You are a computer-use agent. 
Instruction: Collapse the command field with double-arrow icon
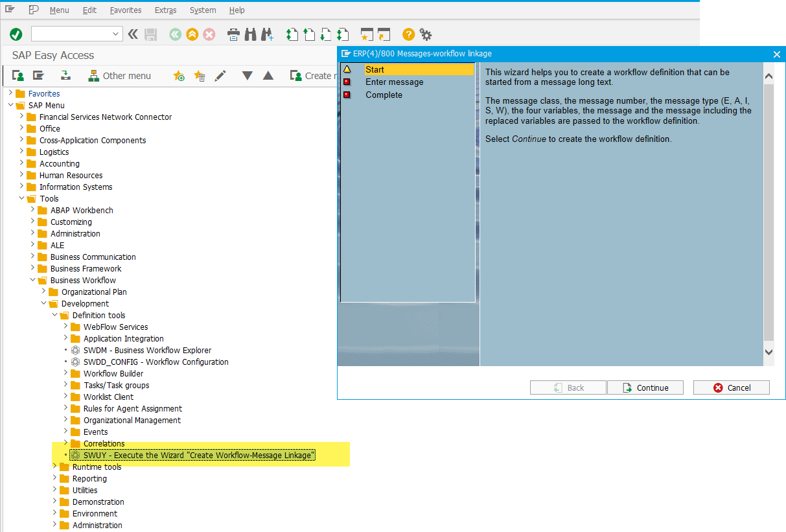click(x=133, y=34)
